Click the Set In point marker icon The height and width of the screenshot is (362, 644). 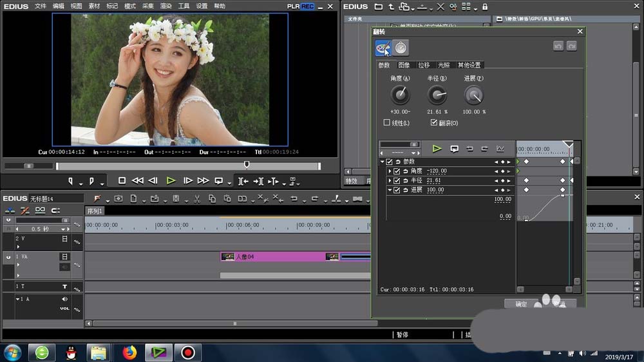click(x=71, y=181)
